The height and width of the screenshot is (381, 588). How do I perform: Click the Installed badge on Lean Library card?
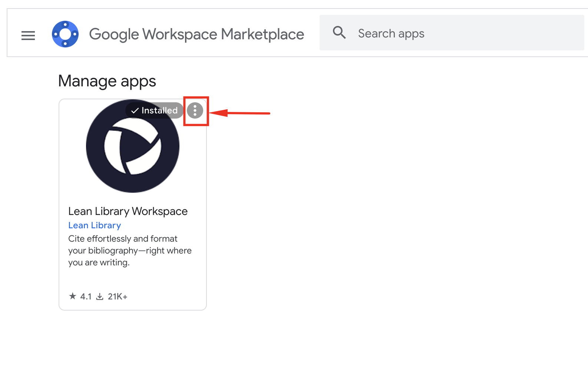(154, 110)
